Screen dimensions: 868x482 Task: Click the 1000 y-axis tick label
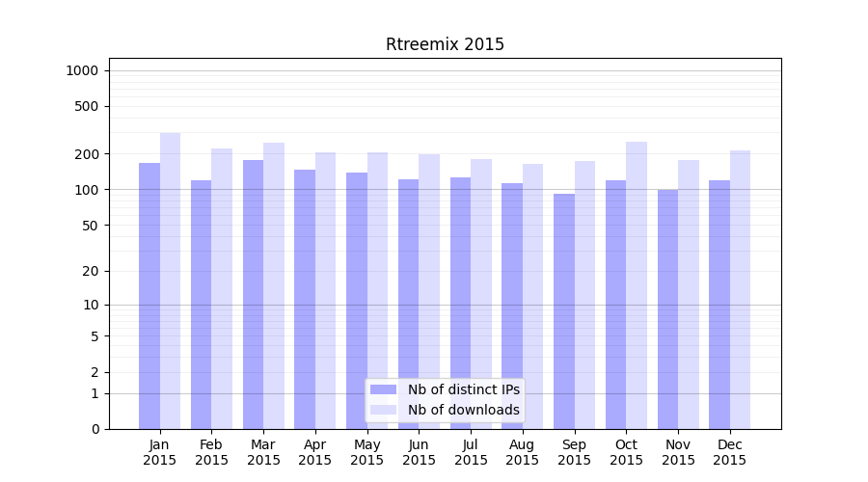82,70
